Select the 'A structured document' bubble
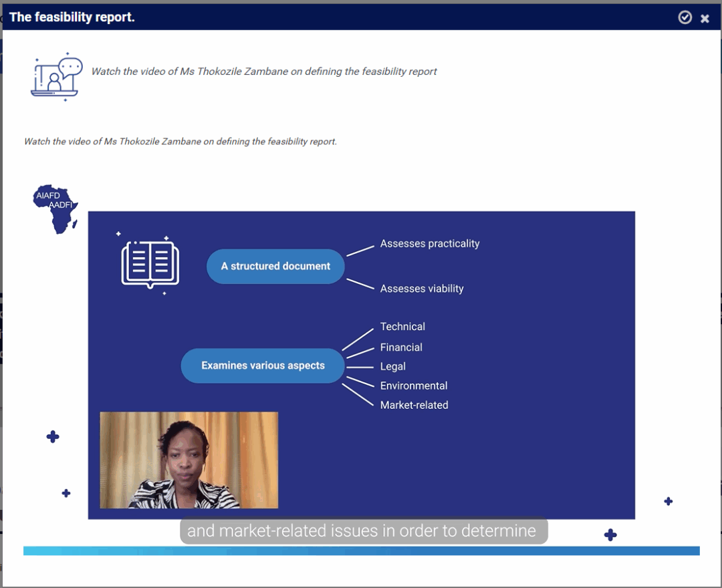The image size is (722, 588). click(275, 266)
